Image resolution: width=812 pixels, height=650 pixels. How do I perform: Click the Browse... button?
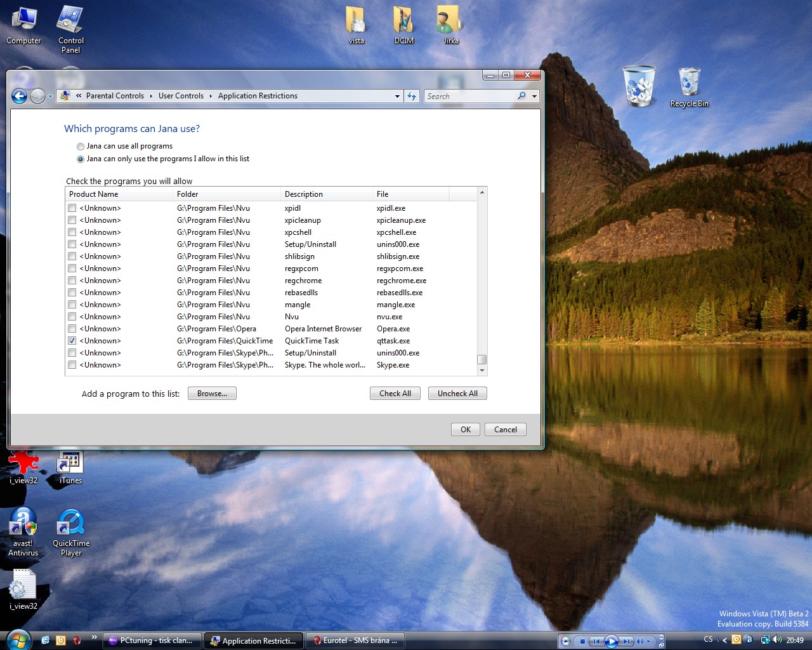(x=212, y=394)
